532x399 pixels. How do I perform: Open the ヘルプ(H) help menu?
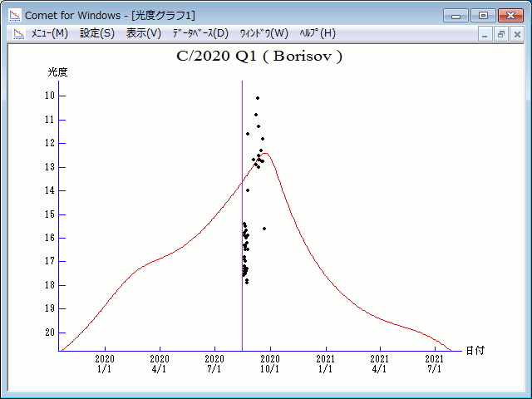pos(318,33)
